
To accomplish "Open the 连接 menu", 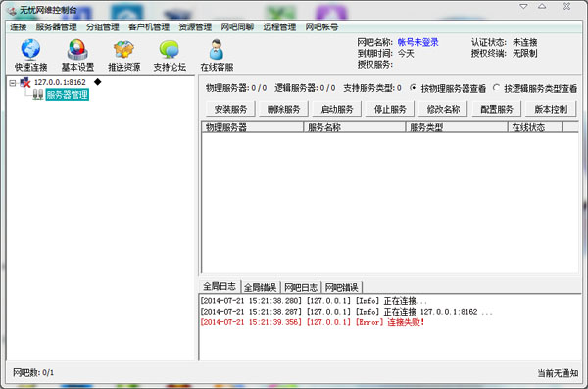I will (x=18, y=27).
